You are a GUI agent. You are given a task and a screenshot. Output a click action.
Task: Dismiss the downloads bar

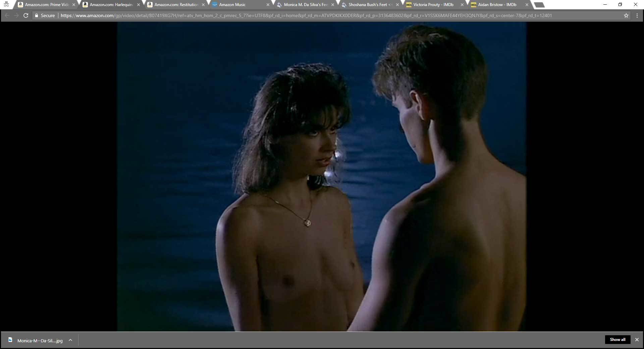click(637, 340)
